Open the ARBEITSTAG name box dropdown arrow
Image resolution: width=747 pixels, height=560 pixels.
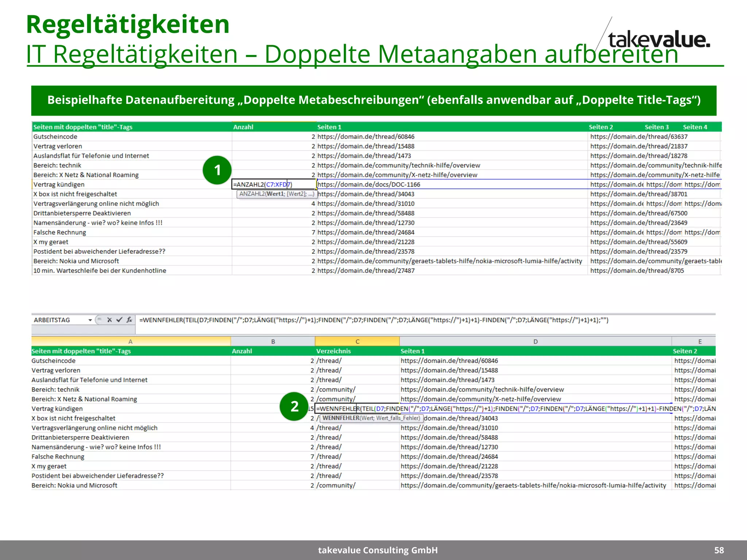[x=90, y=320]
